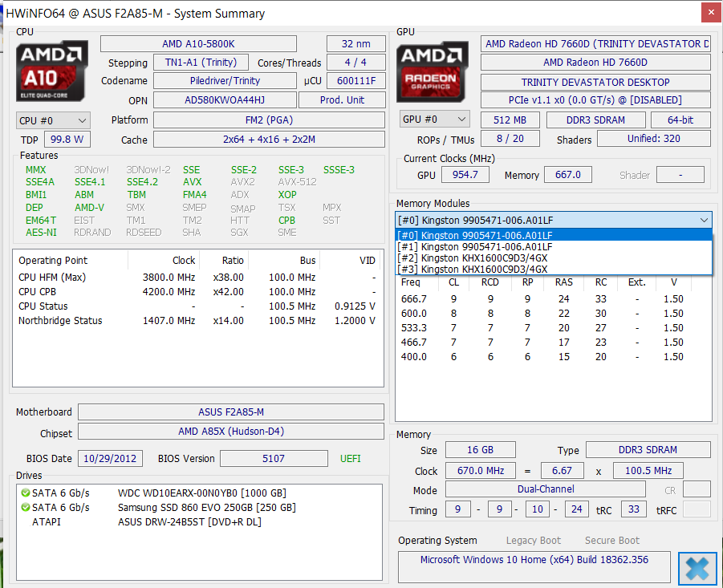The image size is (723, 588).
Task: Click the tRC 33 timing field
Action: point(634,509)
